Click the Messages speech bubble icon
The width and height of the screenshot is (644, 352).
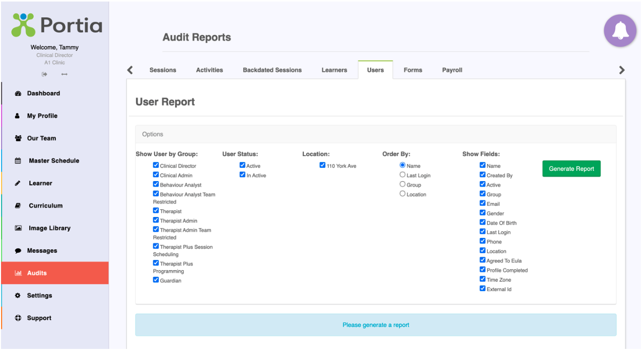[17, 251]
